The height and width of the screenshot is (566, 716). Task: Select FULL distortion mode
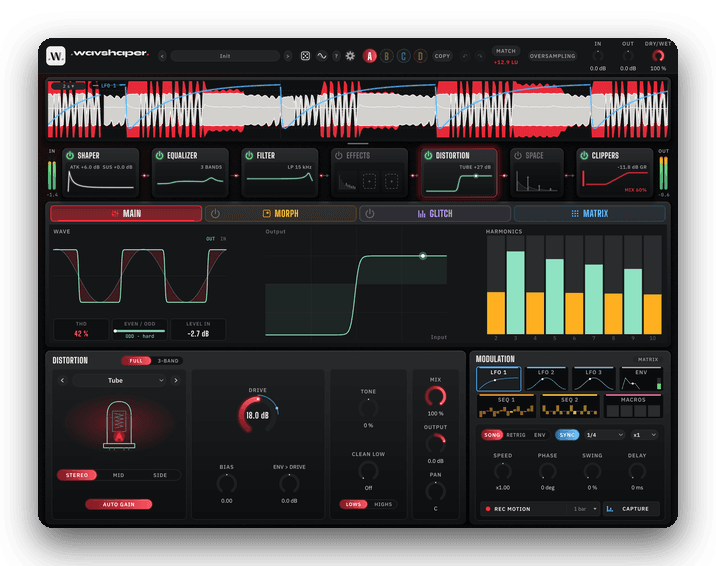[x=136, y=361]
